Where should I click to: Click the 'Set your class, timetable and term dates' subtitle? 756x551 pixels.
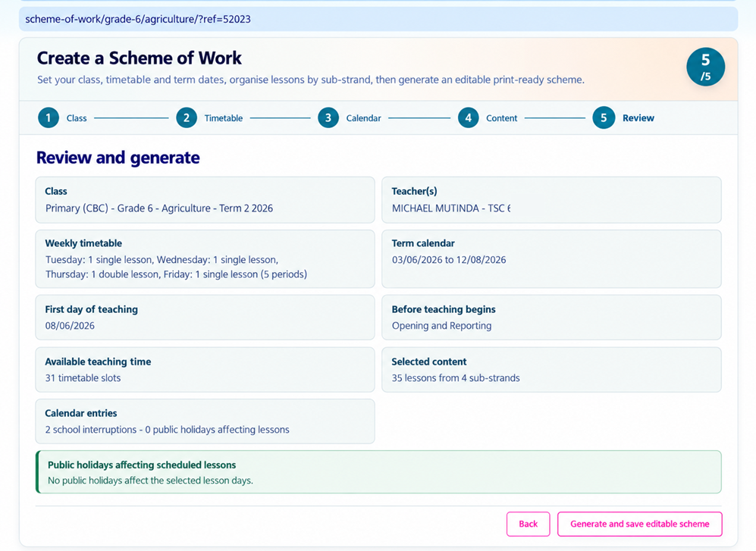click(x=310, y=80)
